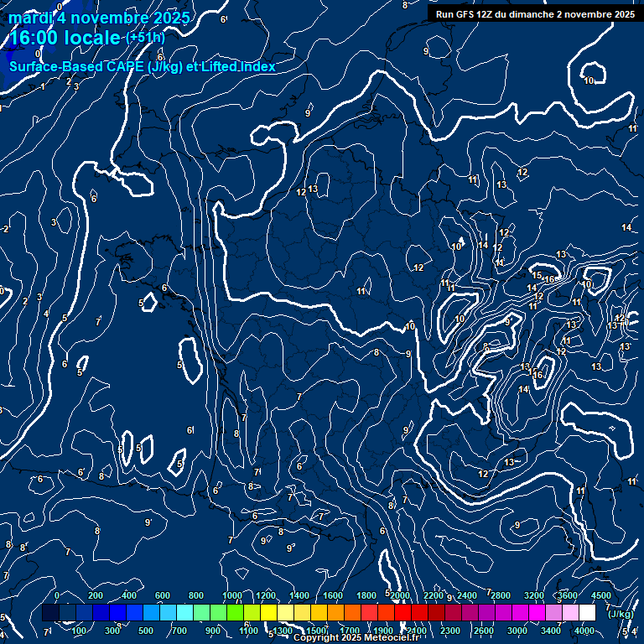Click the "1800" legend value

tap(366, 595)
